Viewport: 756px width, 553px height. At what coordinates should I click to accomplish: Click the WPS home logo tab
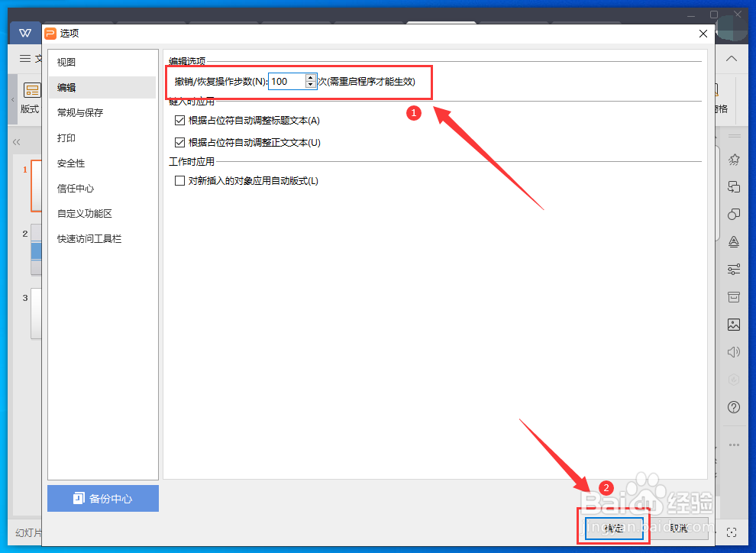pyautogui.click(x=25, y=33)
